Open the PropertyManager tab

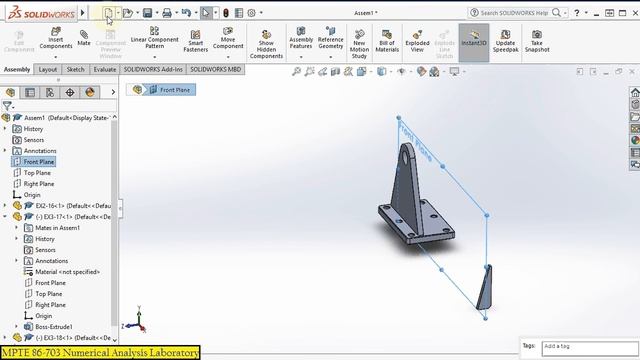pos(30,92)
